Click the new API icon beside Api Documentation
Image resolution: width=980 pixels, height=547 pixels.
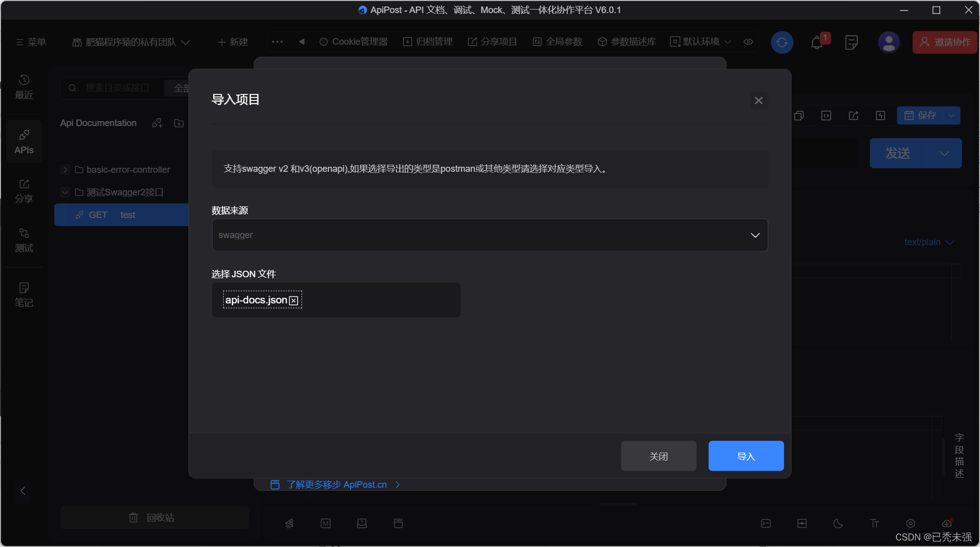157,123
